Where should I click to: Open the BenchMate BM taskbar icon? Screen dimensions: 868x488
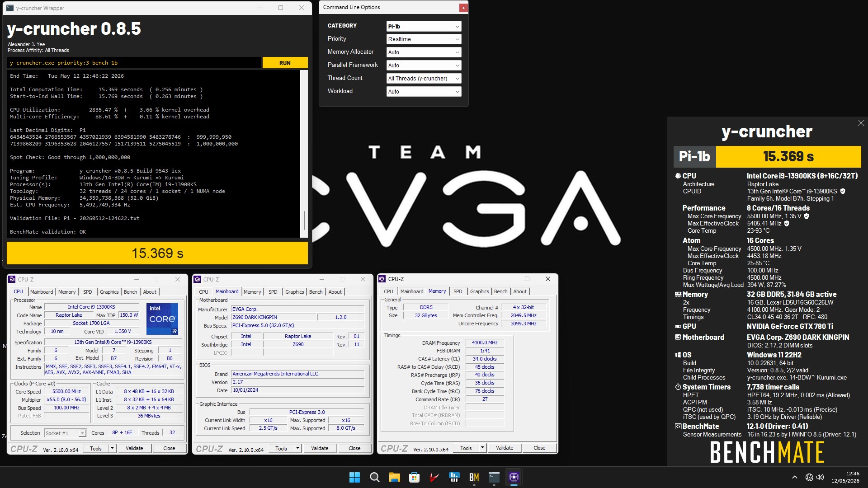click(474, 477)
